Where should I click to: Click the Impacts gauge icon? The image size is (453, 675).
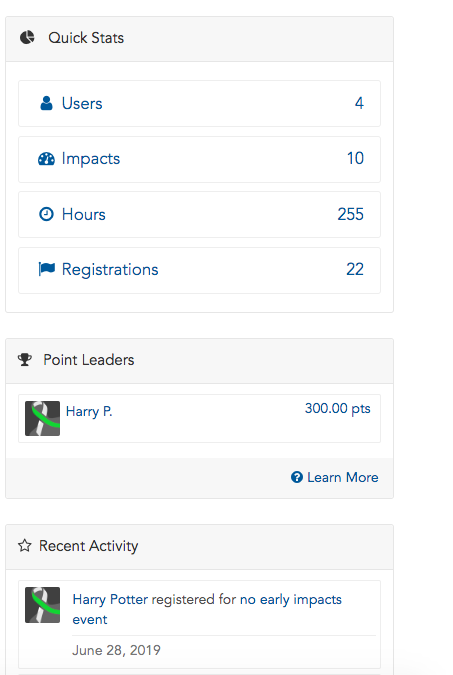[46, 159]
